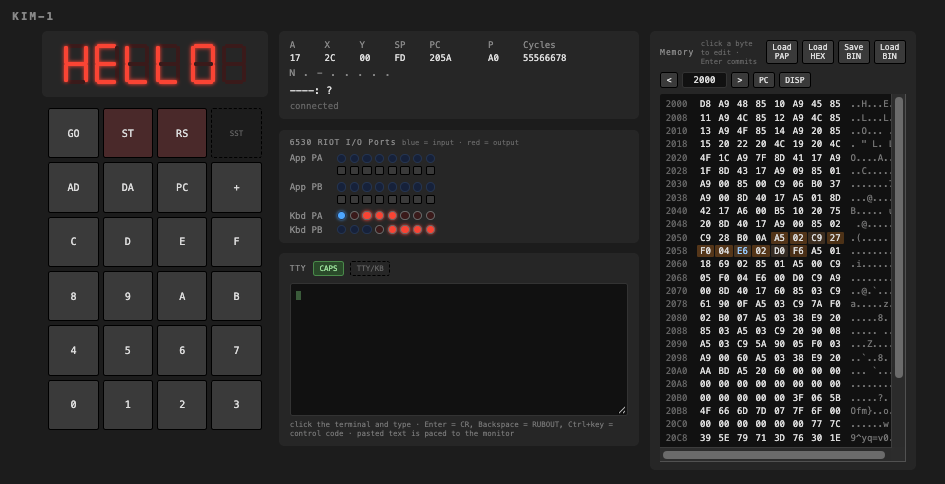
Task: Tap keypad digit 5
Action: tap(128, 350)
